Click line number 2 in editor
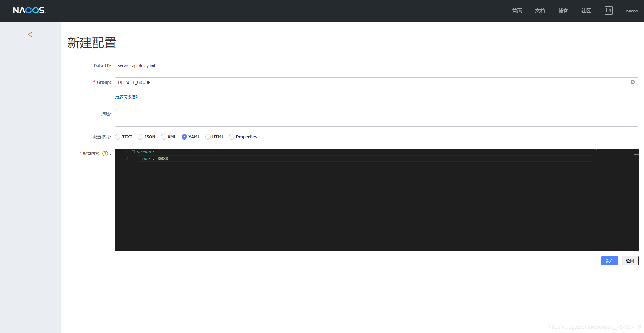This screenshot has height=333, width=644. click(127, 159)
